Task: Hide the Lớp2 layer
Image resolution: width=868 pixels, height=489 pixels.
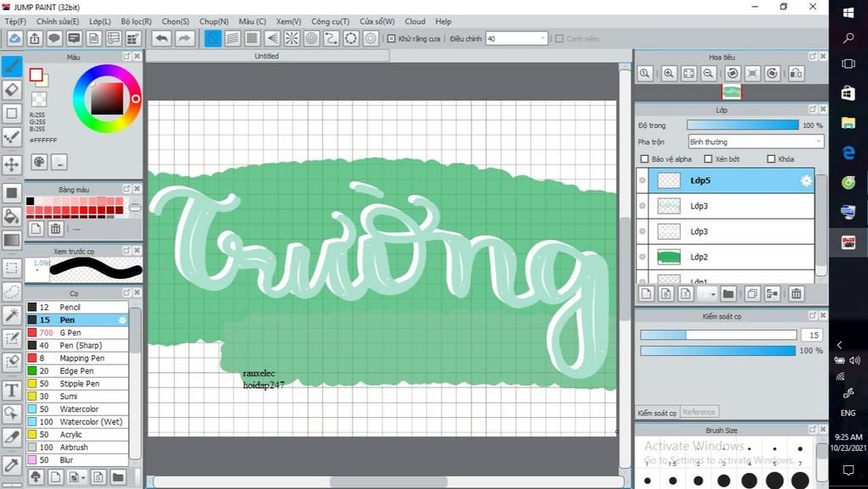Action: [x=643, y=257]
